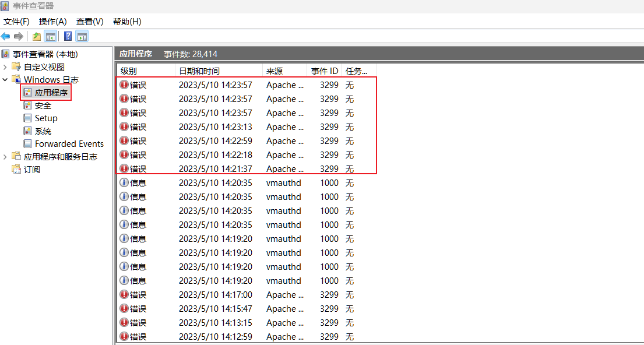Click the error icon in the 14:22:18 row
The width and height of the screenshot is (644, 345).
pos(124,154)
